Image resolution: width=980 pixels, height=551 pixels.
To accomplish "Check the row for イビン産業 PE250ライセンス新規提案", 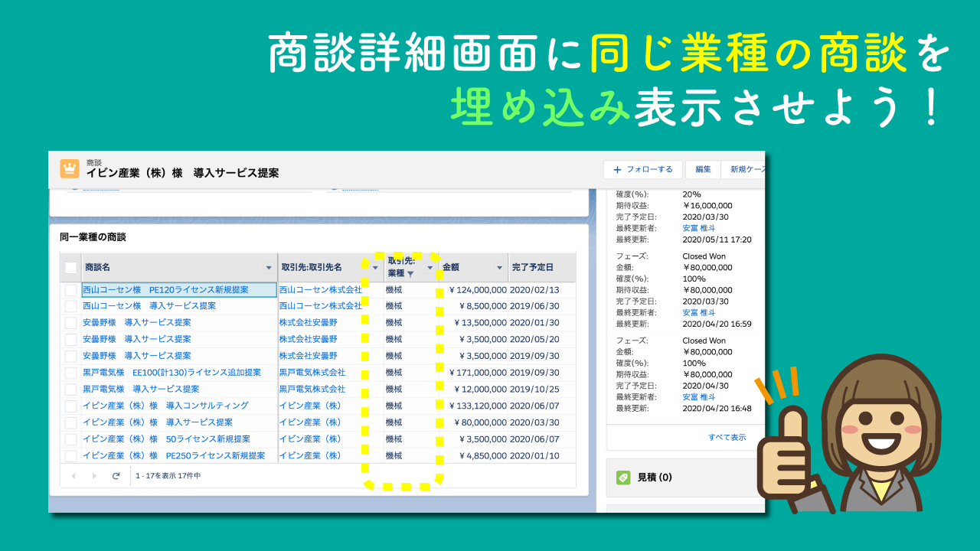I will 70,456.
